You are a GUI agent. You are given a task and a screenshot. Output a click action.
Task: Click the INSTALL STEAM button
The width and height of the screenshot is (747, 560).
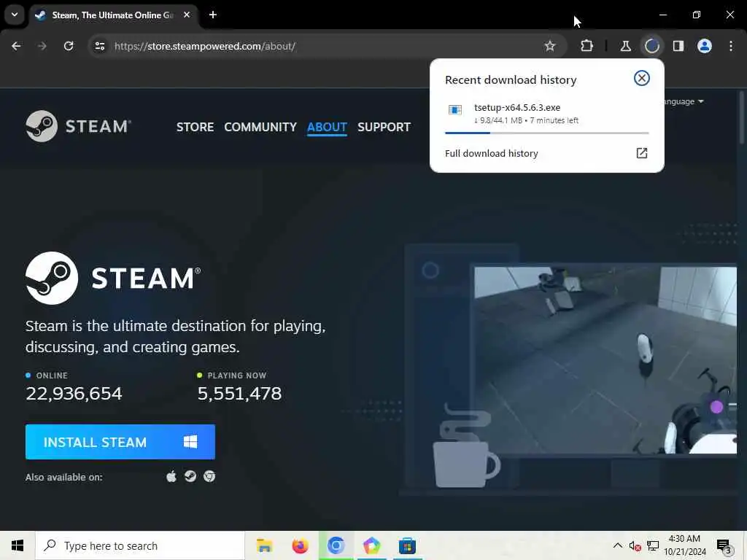click(x=120, y=442)
